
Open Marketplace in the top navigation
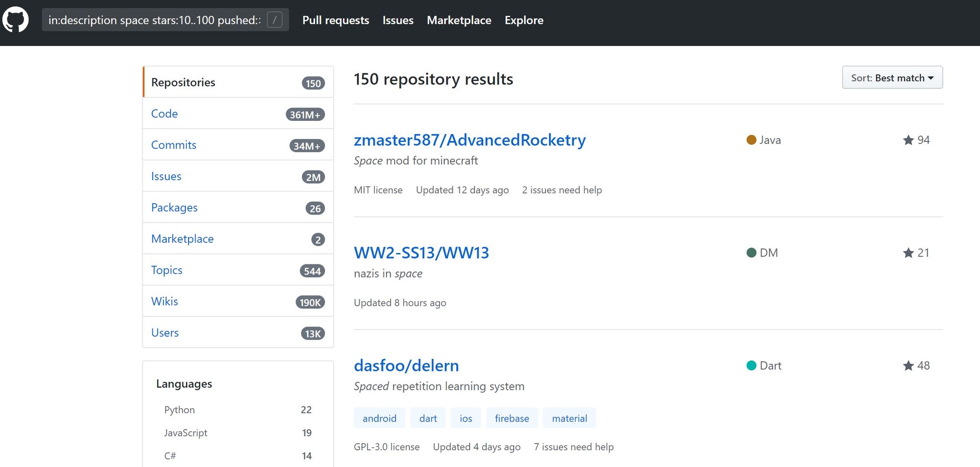click(459, 20)
